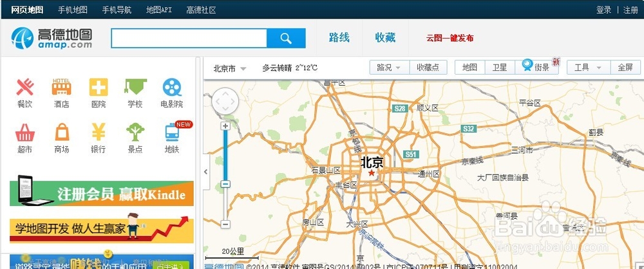Open the 银行 bank yen icon
644x269 pixels.
pos(99,132)
